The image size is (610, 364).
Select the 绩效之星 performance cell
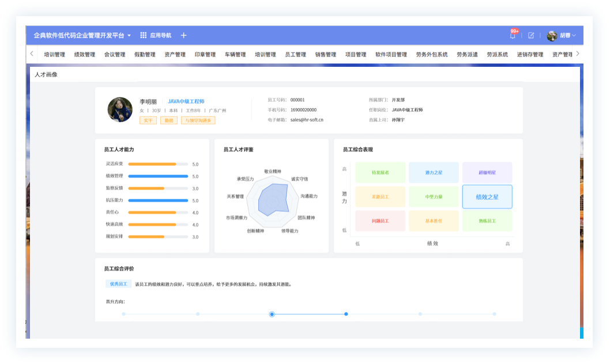487,197
